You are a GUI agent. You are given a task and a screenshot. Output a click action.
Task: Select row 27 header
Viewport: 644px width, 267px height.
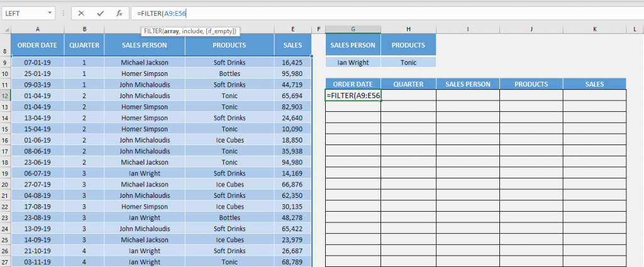tap(5, 261)
